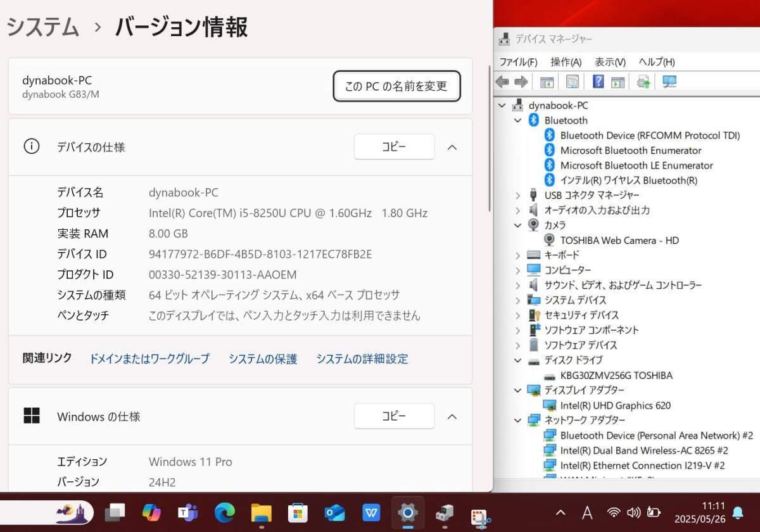Viewport: 760px width, 532px height.
Task: Click the この PC の名前を変更 button
Action: 396,86
